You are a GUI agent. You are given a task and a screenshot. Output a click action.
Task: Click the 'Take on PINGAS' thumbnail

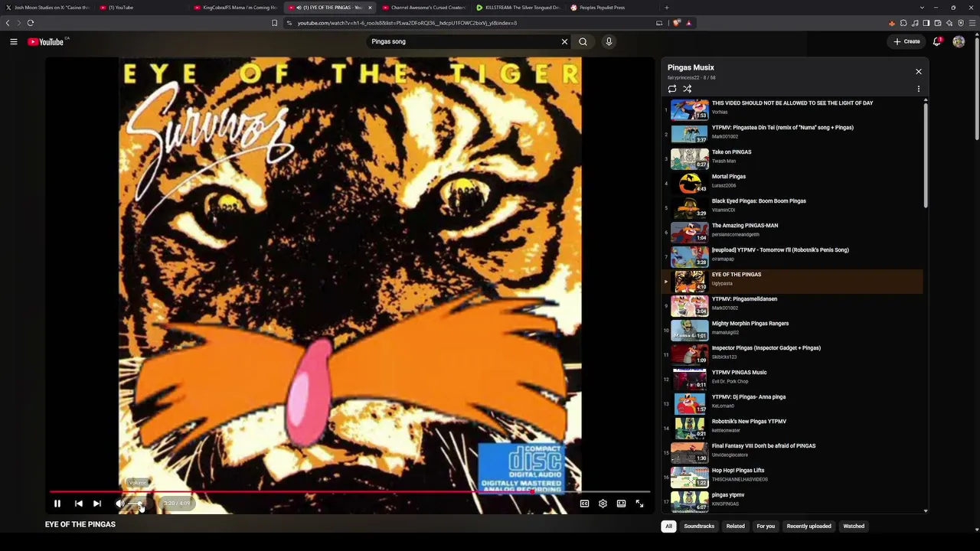point(689,158)
